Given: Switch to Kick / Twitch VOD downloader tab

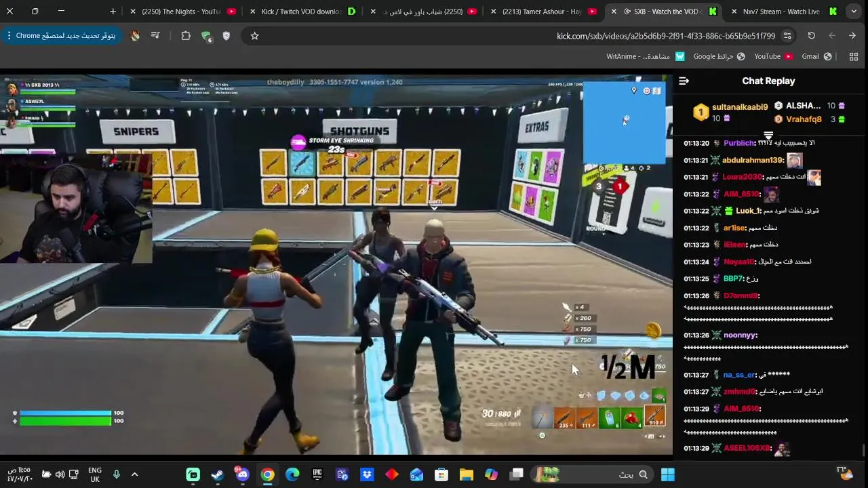Looking at the screenshot, I should click(302, 12).
